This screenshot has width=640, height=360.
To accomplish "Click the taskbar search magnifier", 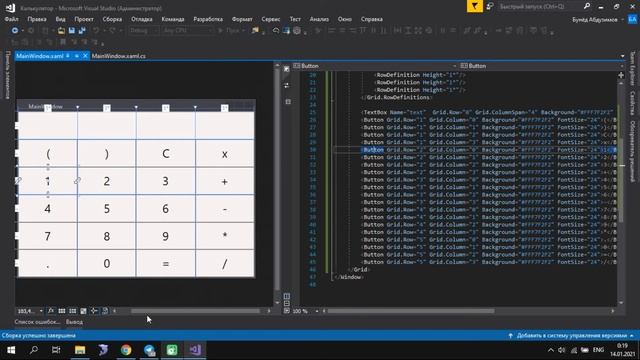I will pos(34,350).
